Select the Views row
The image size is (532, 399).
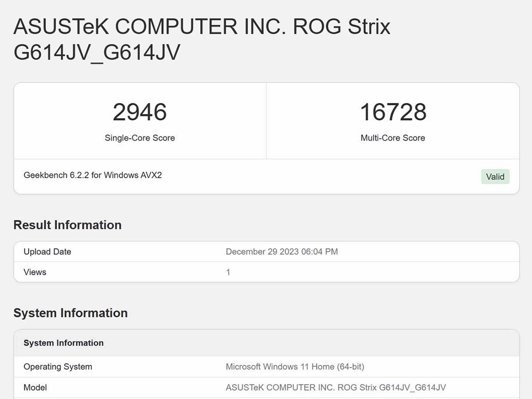pyautogui.click(x=266, y=272)
